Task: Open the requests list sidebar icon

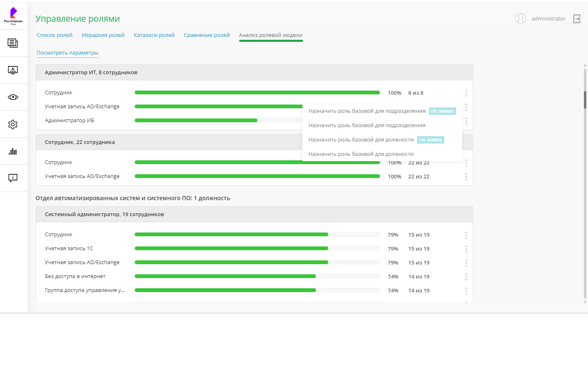Action: pos(13,43)
